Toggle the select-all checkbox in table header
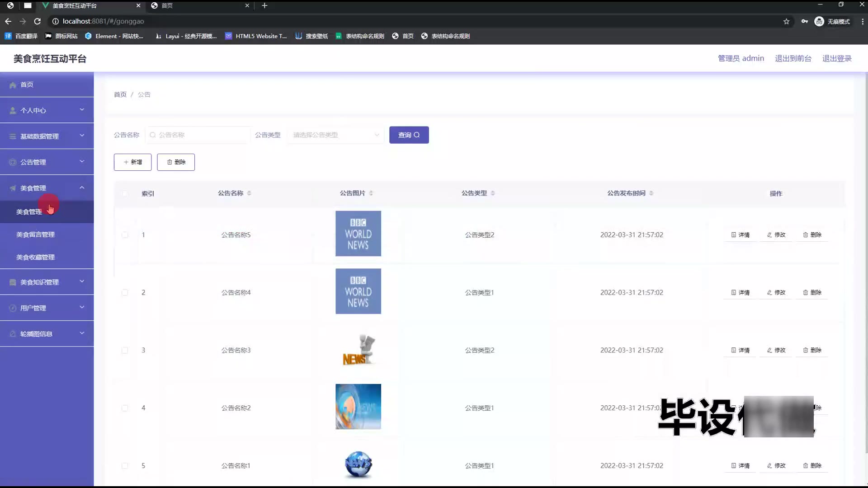Image resolution: width=868 pixels, height=488 pixels. tap(125, 194)
